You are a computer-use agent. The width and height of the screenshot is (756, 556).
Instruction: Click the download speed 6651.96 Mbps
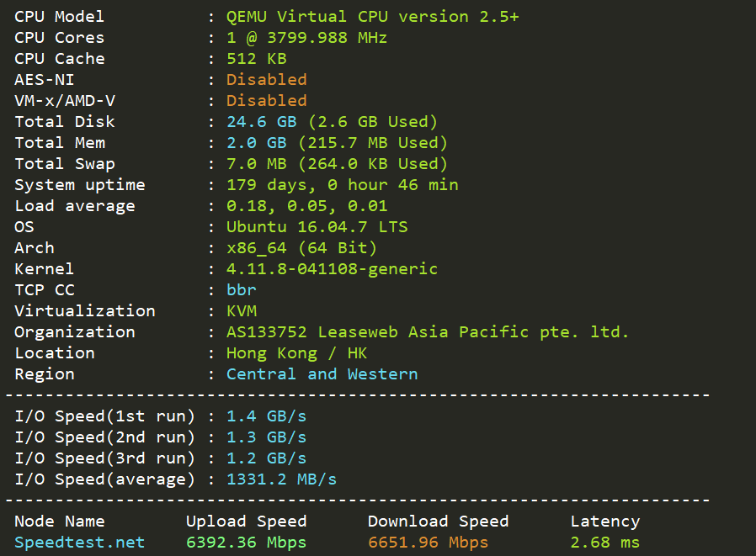429,543
